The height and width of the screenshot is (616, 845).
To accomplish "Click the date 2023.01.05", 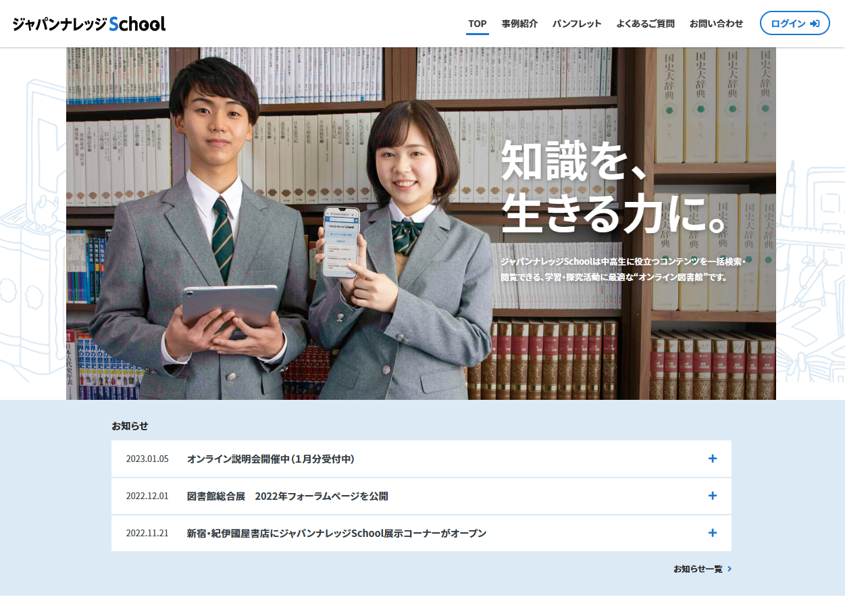I will tap(147, 459).
